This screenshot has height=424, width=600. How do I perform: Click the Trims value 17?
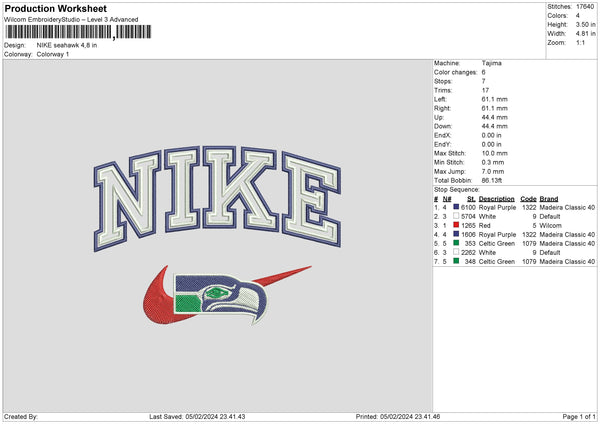point(485,90)
